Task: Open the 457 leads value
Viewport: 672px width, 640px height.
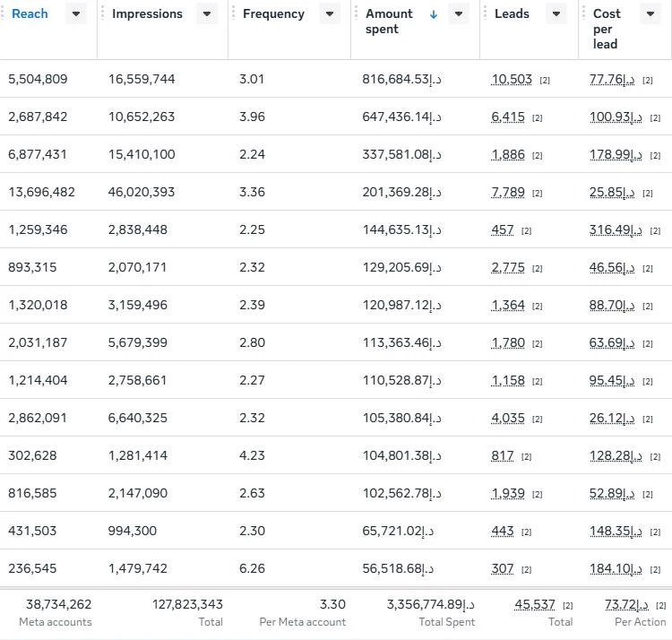Action: [x=503, y=230]
